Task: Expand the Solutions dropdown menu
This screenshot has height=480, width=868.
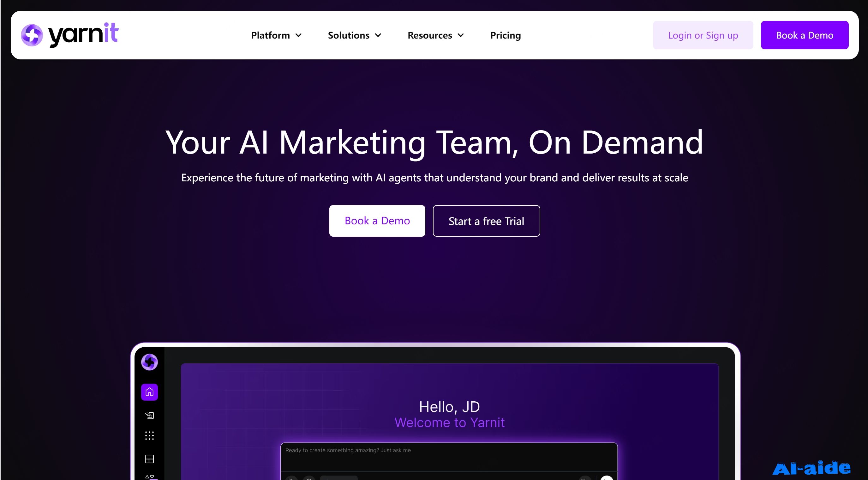Action: pyautogui.click(x=355, y=35)
